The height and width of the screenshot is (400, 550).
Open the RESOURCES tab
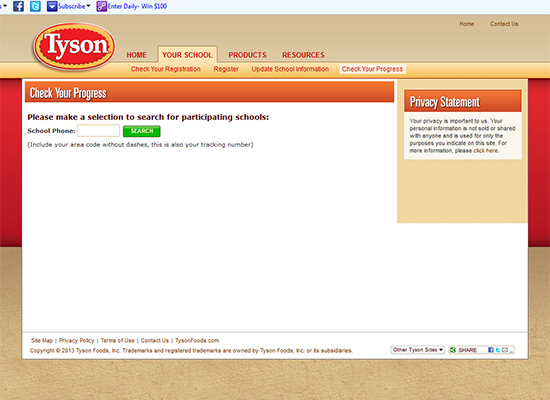[303, 55]
